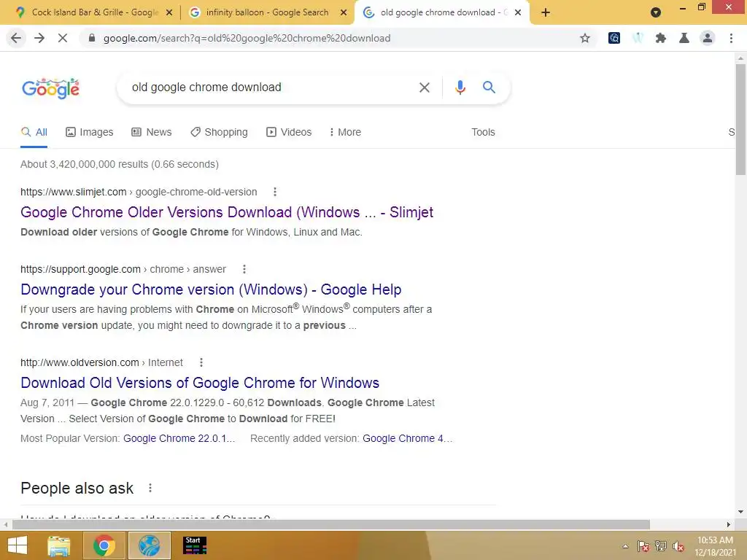Open Google Chrome Older Versions Download Slimjet link

point(227,212)
